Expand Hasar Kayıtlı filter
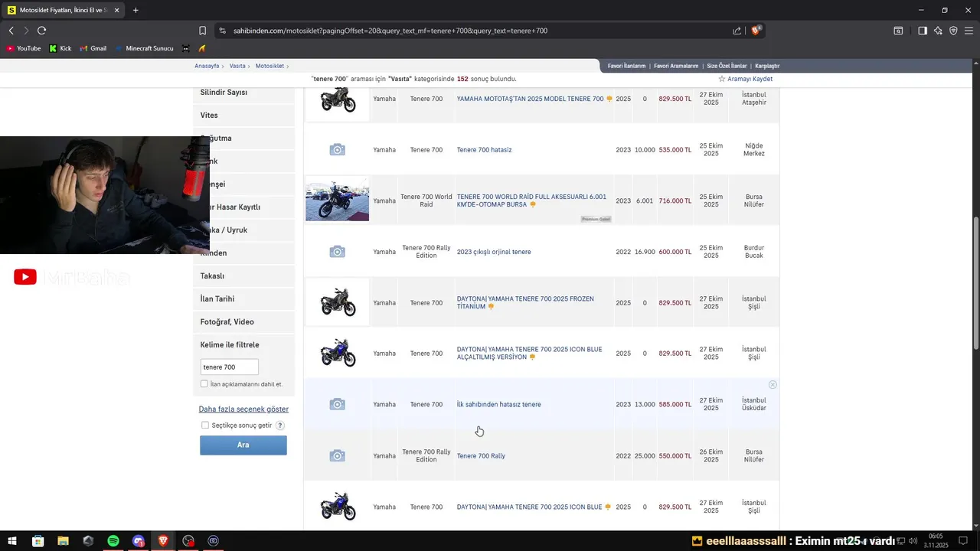The height and width of the screenshot is (551, 980). tap(243, 207)
